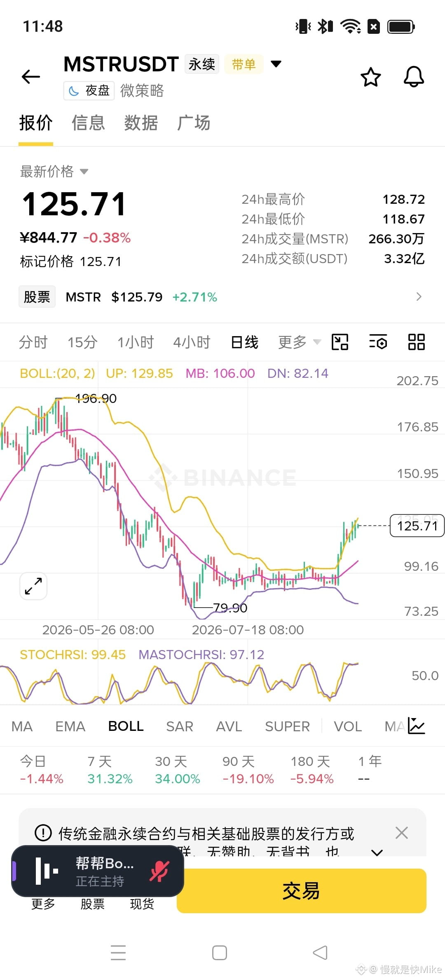
Task: Open 股票 bottom shortcut
Action: [92, 904]
